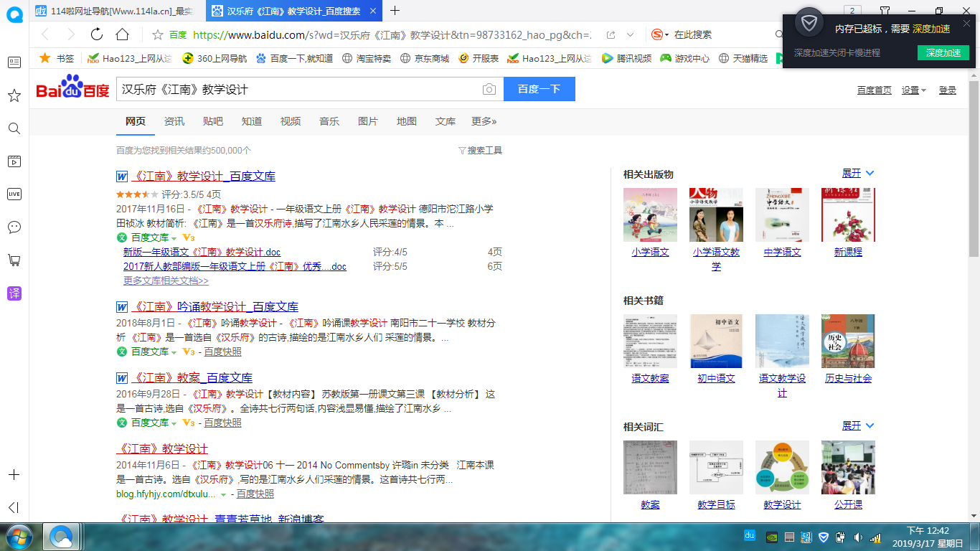
Task: Click the 百度一下 search button
Action: 540,89
